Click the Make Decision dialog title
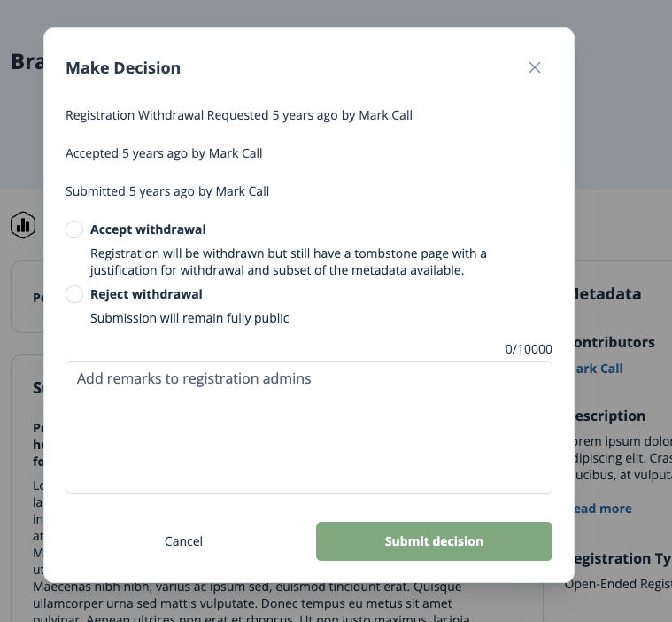The image size is (672, 622). tap(123, 68)
